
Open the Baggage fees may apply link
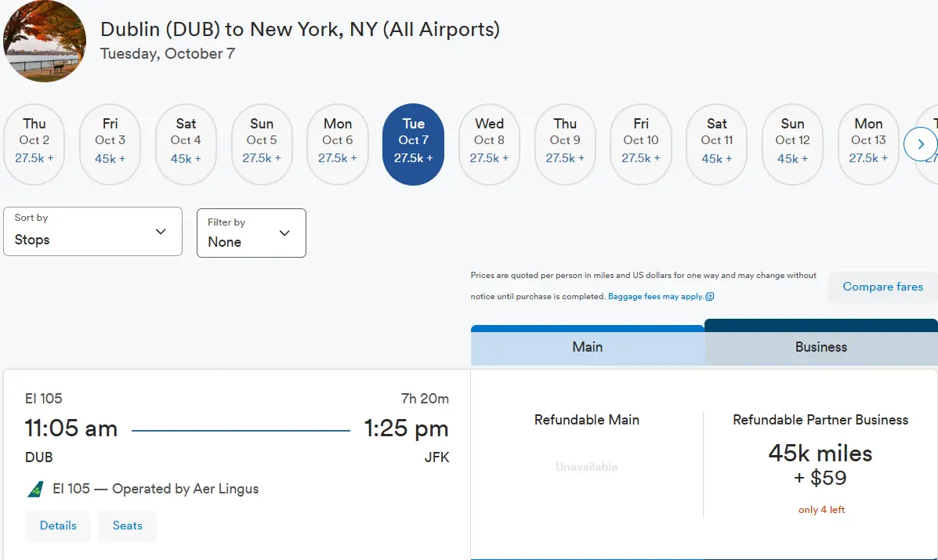pyautogui.click(x=656, y=296)
